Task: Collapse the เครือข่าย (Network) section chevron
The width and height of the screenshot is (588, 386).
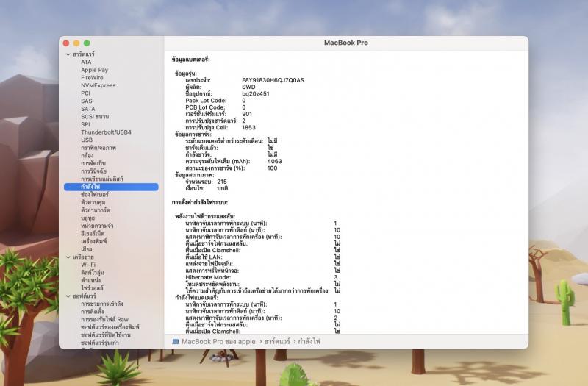Action: point(68,257)
